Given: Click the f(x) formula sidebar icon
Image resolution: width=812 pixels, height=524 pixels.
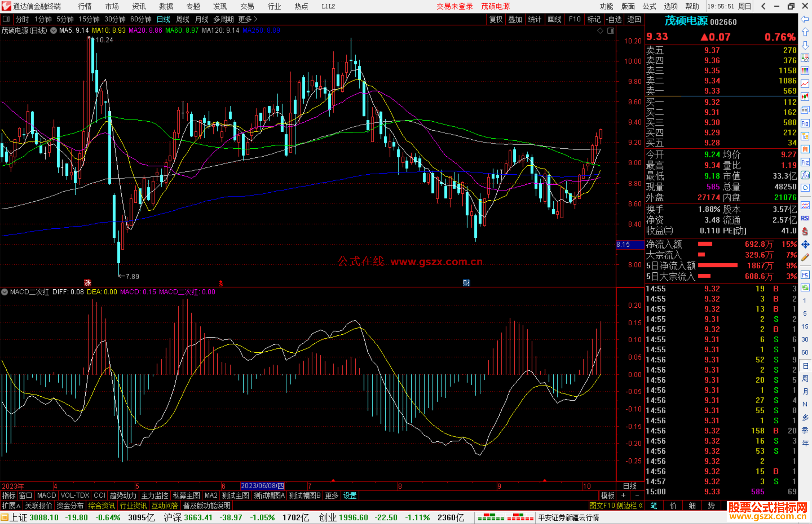Looking at the screenshot, I should tap(805, 175).
